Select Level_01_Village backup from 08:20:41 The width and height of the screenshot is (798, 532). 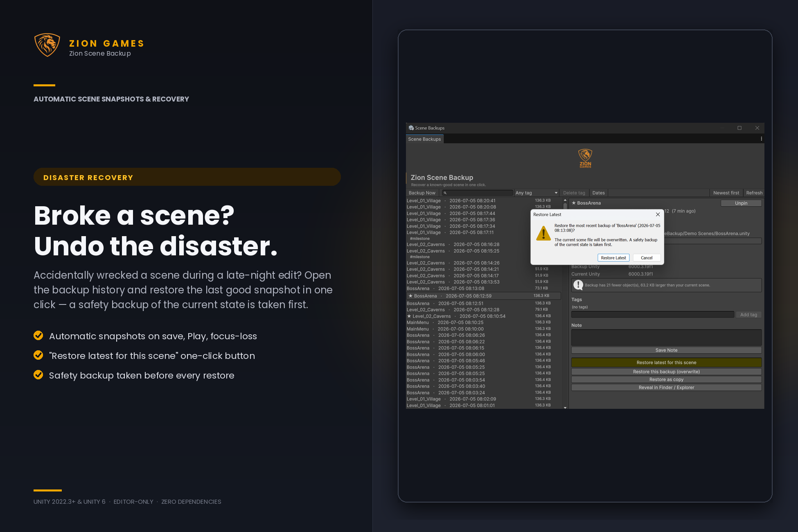point(483,201)
